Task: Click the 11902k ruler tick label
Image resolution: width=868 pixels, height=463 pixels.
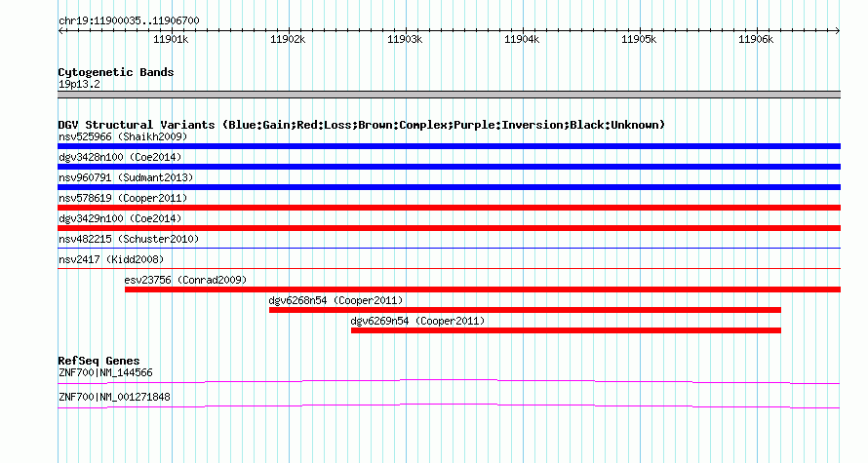Action: pos(288,39)
